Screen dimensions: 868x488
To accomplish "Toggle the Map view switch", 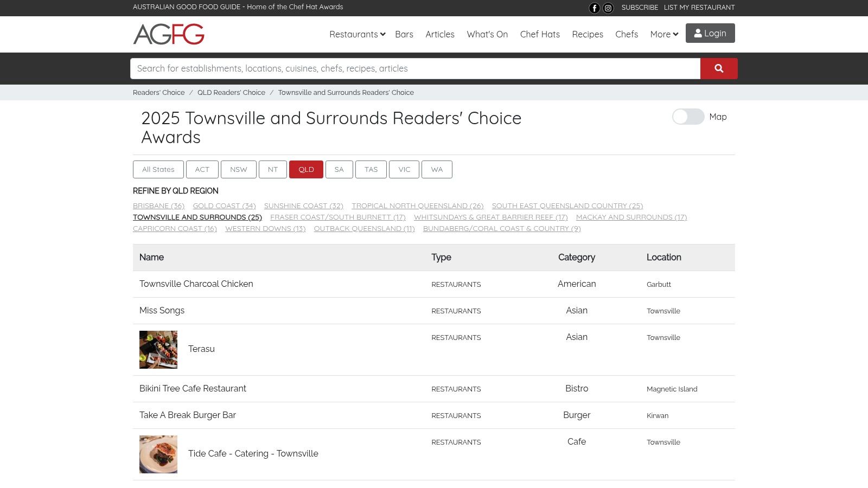I will pyautogui.click(x=688, y=117).
